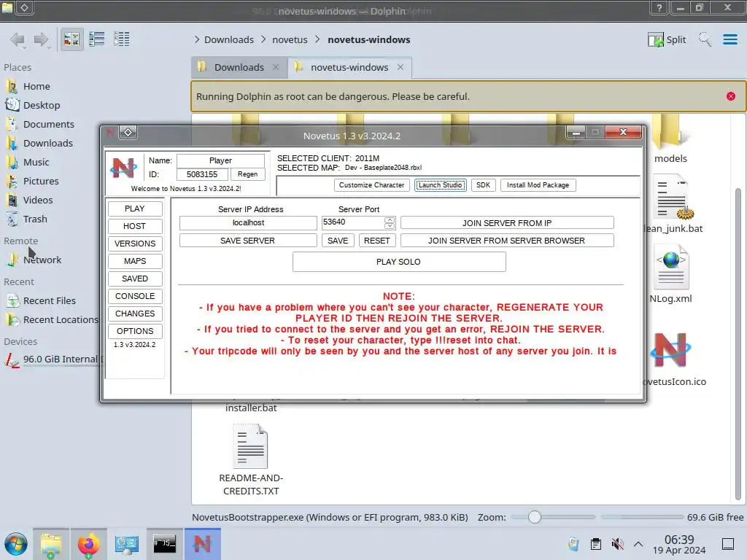Toggle the muted volume tray icon

(x=617, y=544)
